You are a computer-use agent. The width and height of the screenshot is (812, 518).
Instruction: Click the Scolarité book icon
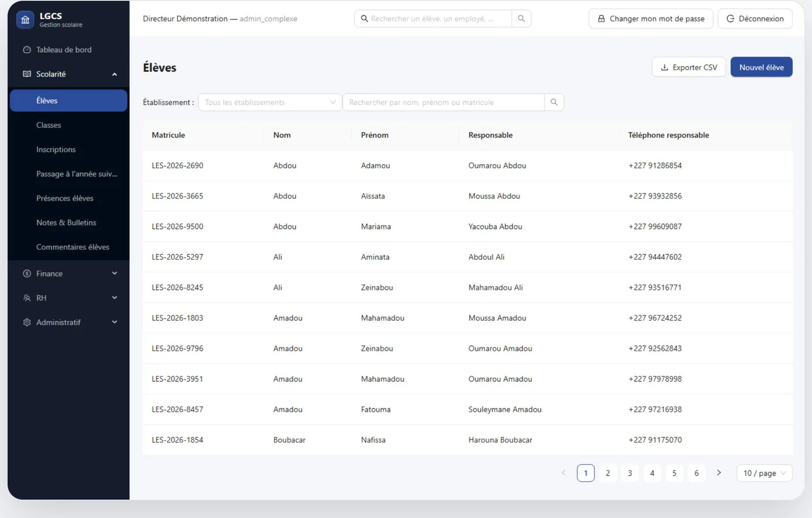pyautogui.click(x=27, y=74)
